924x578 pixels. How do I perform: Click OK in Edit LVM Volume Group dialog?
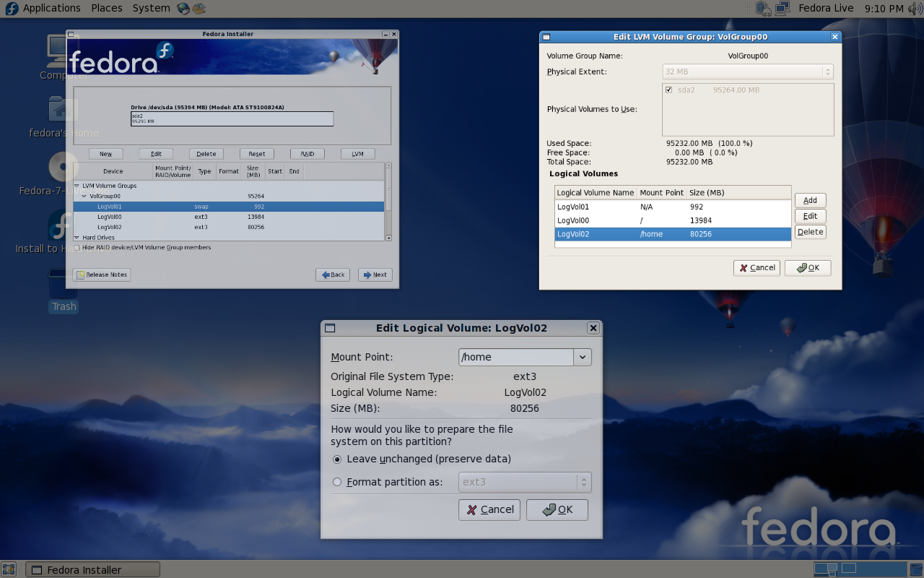point(808,267)
